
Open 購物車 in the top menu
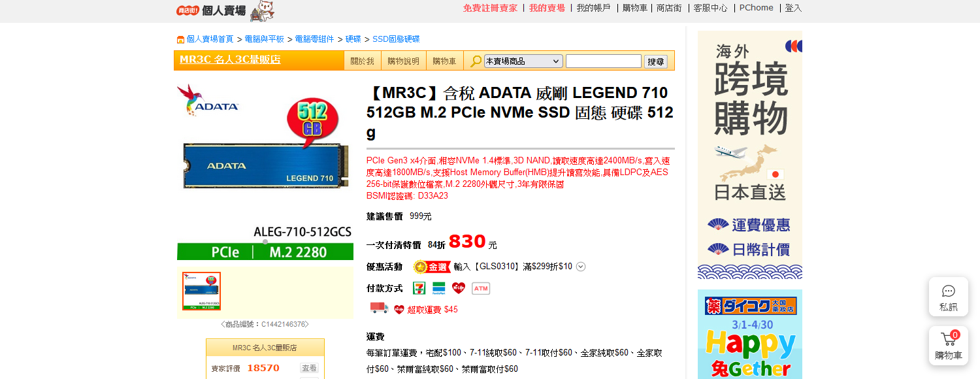point(635,8)
